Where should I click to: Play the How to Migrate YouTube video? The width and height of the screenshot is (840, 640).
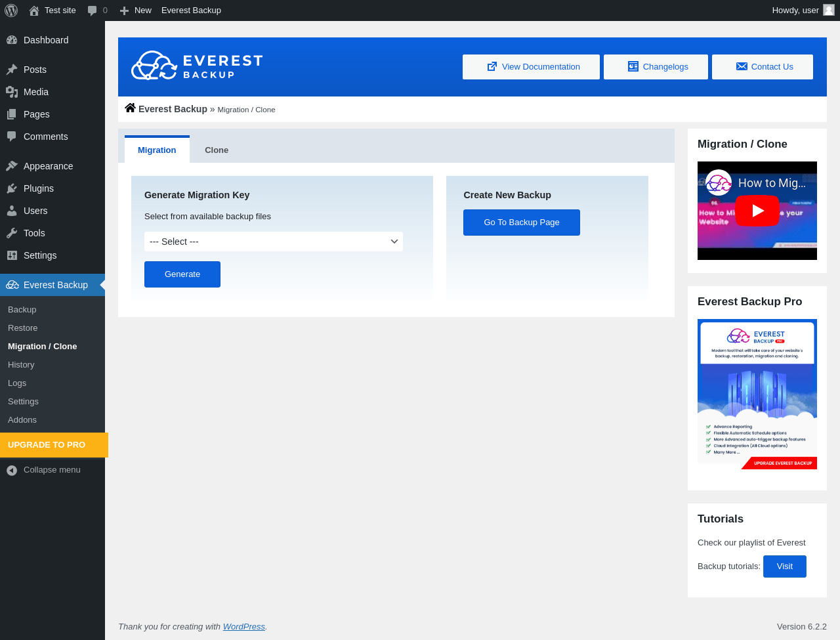pos(757,211)
